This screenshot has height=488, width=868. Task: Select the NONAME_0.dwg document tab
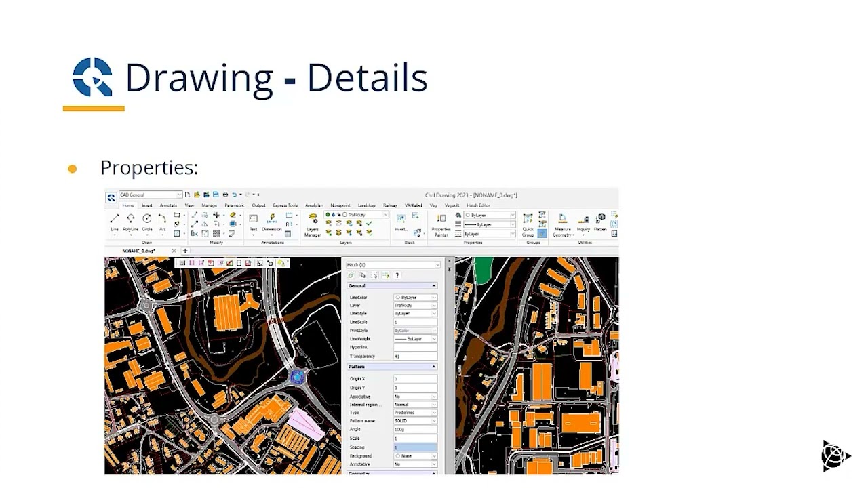138,251
